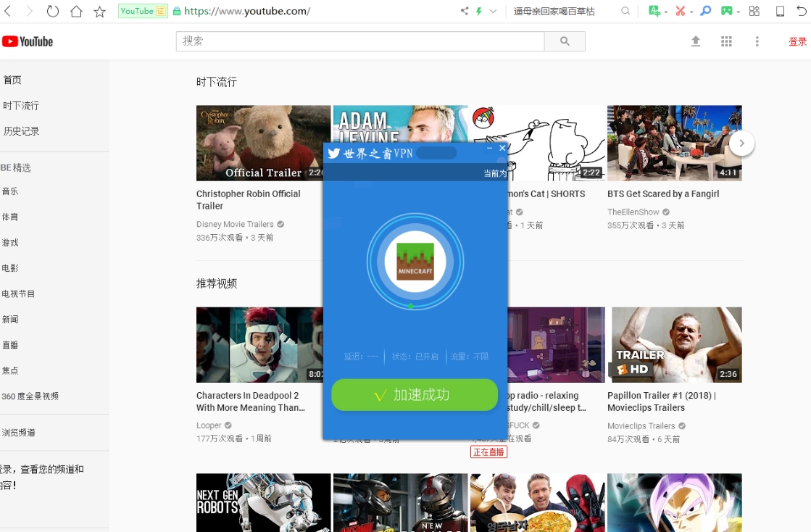The width and height of the screenshot is (811, 532).
Task: Click the red 登录 sign-in link
Action: pos(797,42)
